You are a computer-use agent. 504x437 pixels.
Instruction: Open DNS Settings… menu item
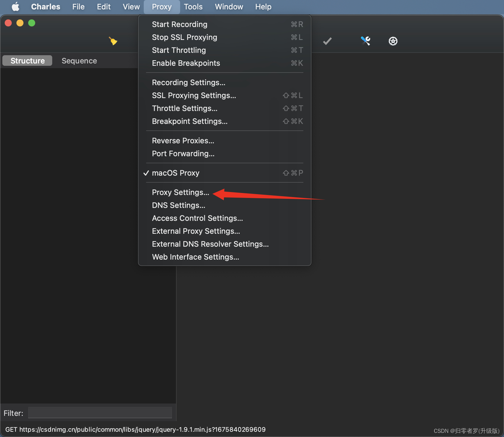[225, 205]
